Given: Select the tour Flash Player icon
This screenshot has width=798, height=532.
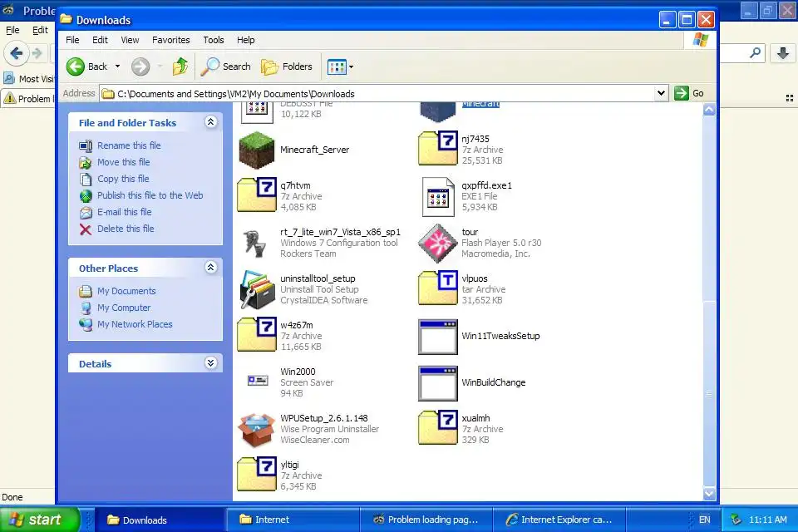Looking at the screenshot, I should point(438,243).
